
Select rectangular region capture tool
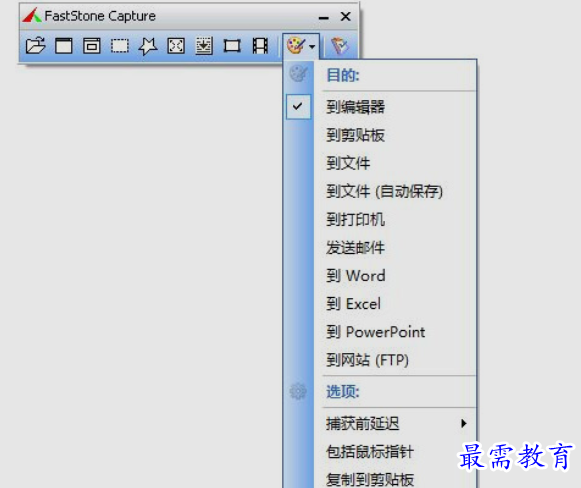120,46
